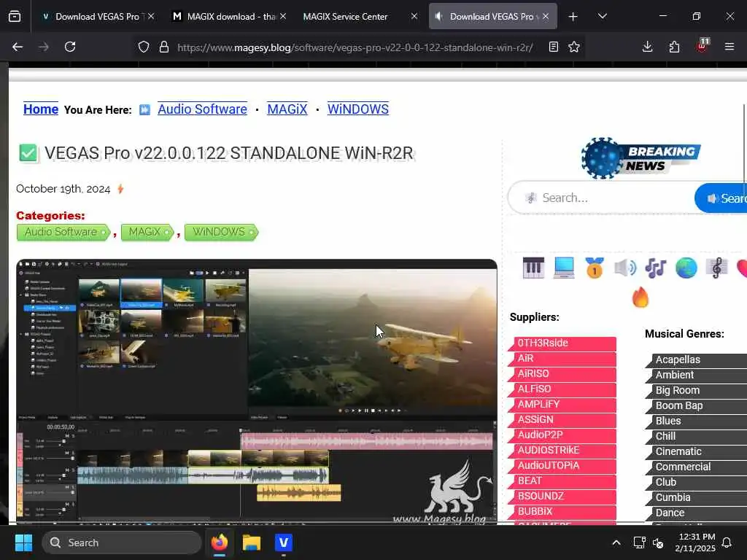Open a new browser tab
Image resolution: width=747 pixels, height=560 pixels.
coord(573,17)
